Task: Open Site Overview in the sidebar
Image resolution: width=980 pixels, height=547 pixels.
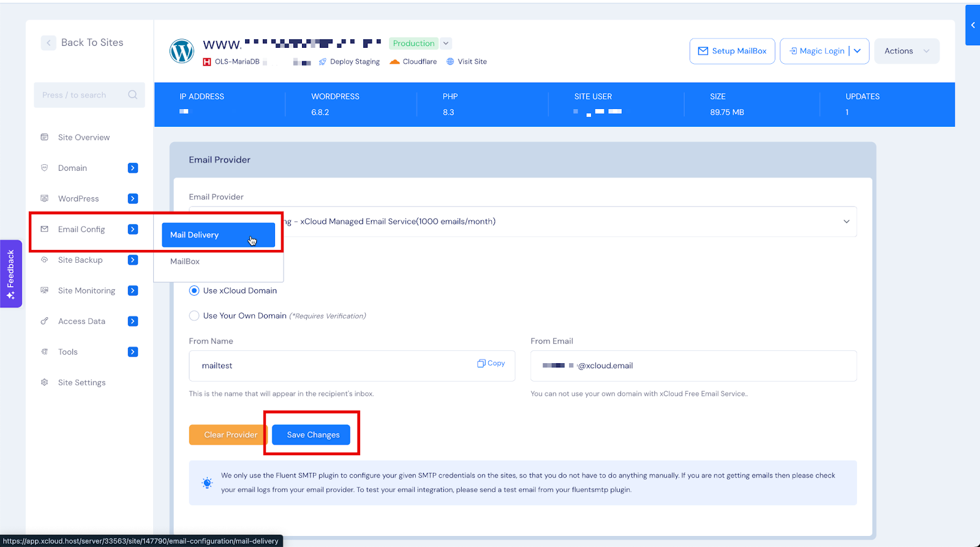Action: tap(84, 137)
